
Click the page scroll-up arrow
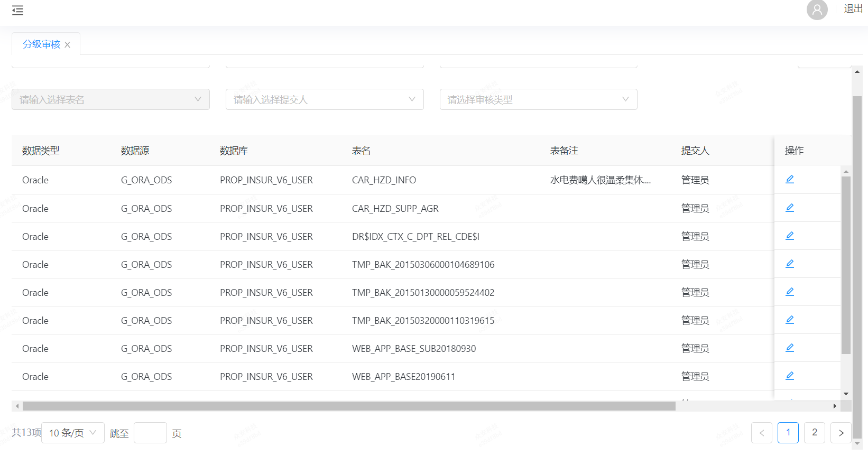coord(857,71)
